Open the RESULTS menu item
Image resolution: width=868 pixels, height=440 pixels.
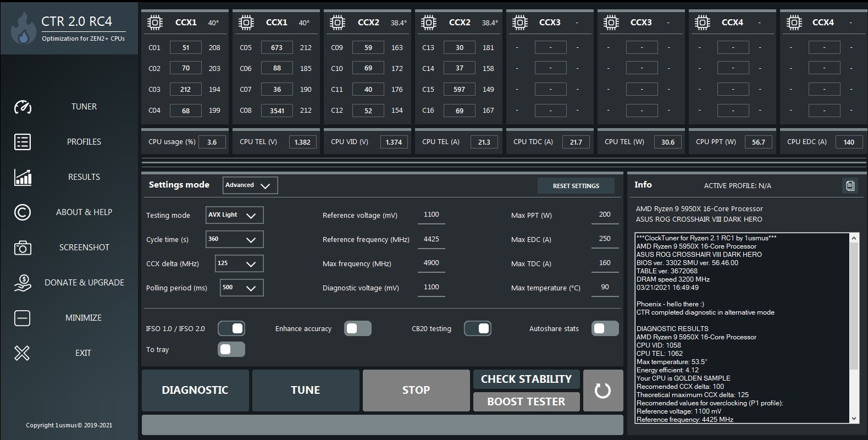coord(84,177)
